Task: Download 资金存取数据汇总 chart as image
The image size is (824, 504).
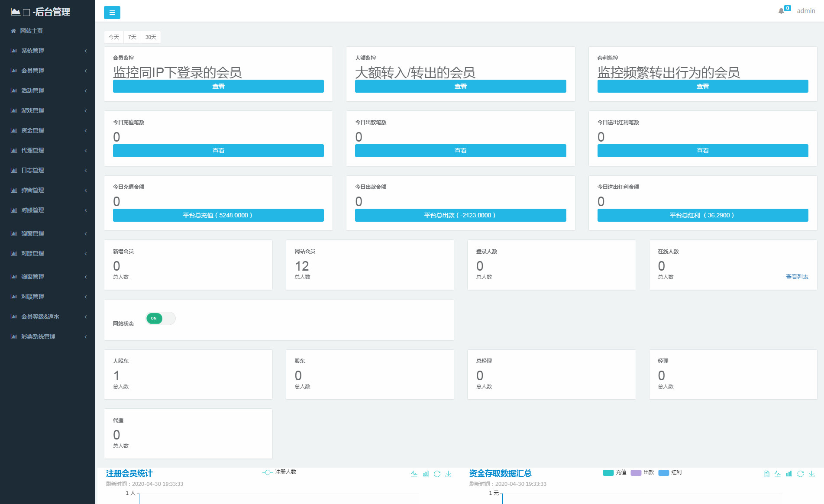Action: [811, 474]
